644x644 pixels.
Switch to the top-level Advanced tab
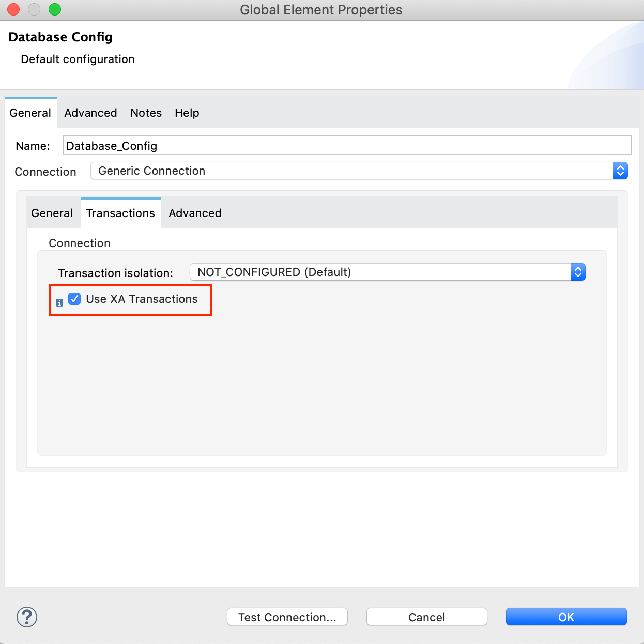(90, 113)
